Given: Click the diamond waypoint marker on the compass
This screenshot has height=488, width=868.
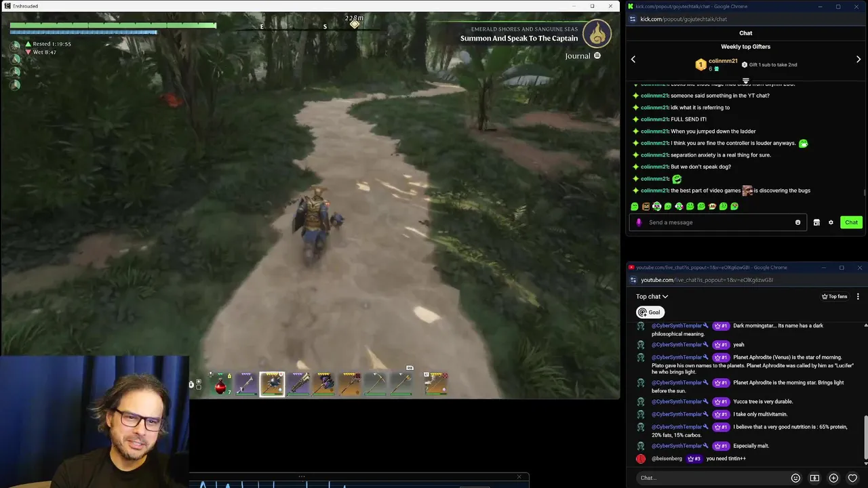Looking at the screenshot, I should tap(355, 24).
